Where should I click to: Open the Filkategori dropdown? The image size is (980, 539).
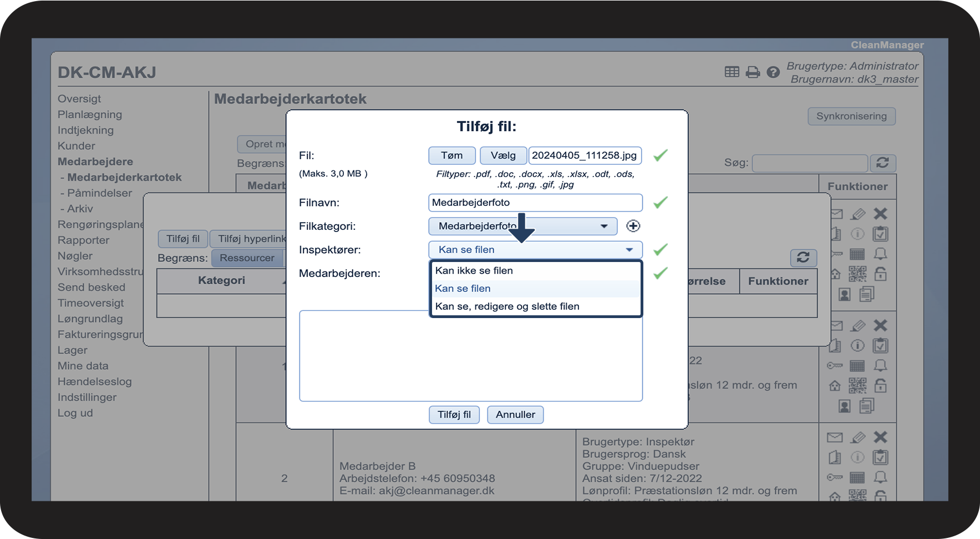pos(522,226)
